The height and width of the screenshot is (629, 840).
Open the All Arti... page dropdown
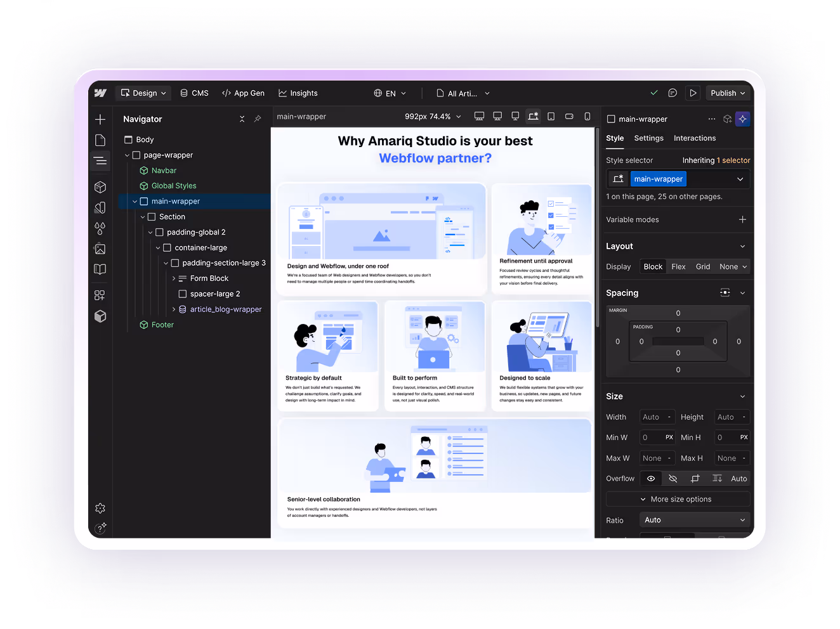[x=463, y=93]
